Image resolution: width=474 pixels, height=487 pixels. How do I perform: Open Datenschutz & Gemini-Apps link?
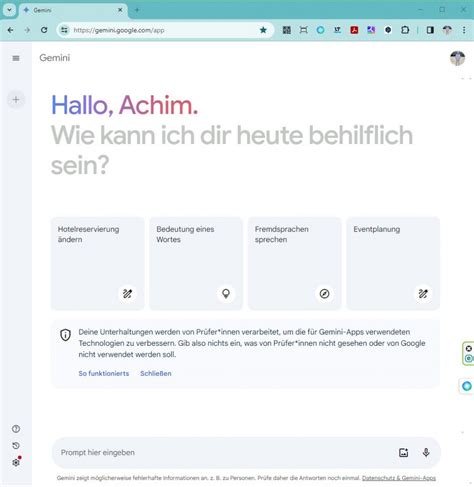[399, 478]
